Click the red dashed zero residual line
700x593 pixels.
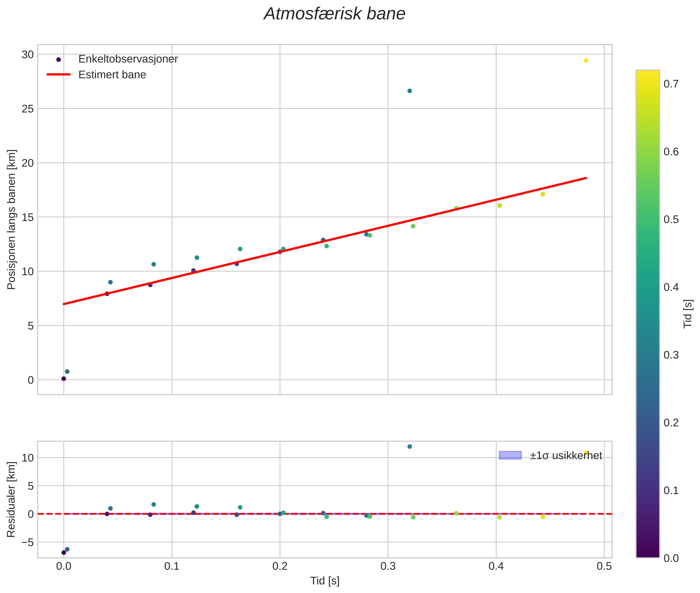click(x=325, y=514)
